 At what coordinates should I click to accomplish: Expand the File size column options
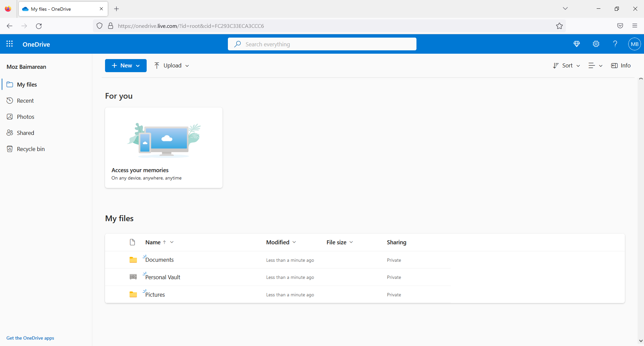pyautogui.click(x=351, y=242)
